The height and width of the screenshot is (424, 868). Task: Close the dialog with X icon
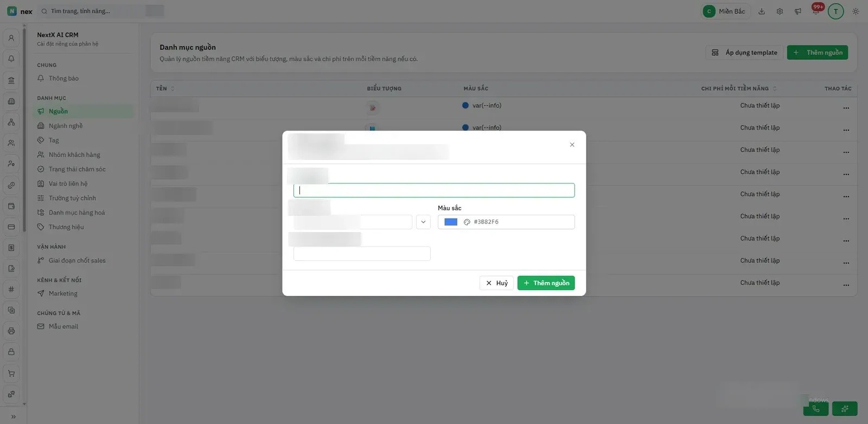click(572, 145)
